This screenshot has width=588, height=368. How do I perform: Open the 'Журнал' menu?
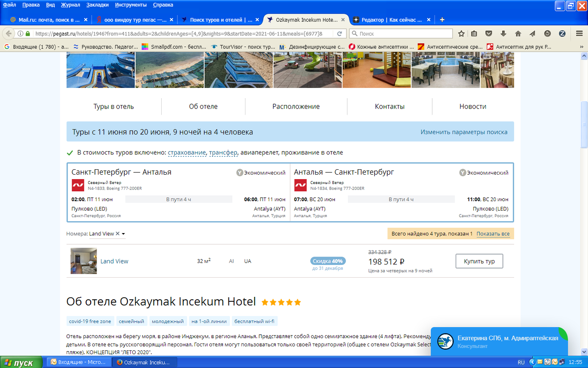(x=71, y=5)
